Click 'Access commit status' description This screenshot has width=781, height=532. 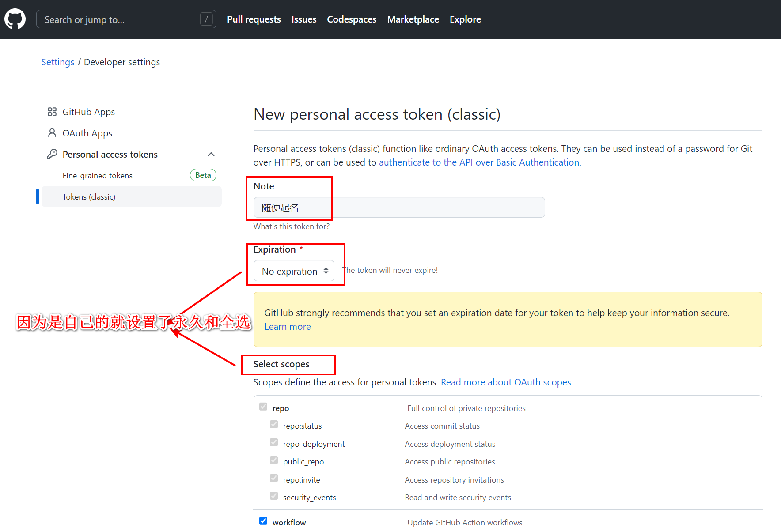(442, 426)
